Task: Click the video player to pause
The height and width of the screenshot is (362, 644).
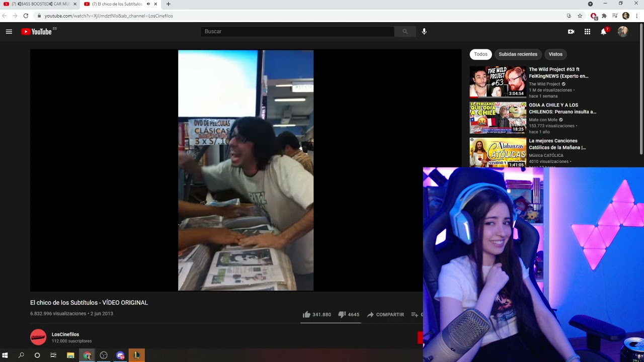Action: [x=246, y=170]
